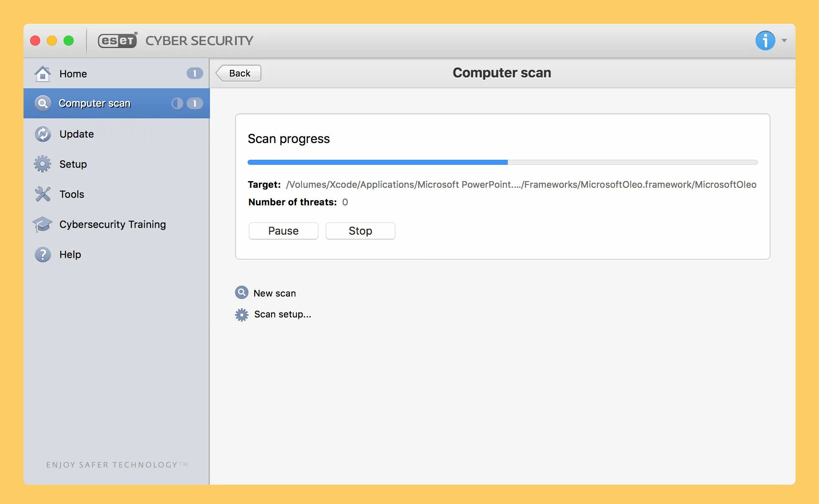Click the scan progress bar
Viewport: 819px width, 504px height.
(x=502, y=162)
